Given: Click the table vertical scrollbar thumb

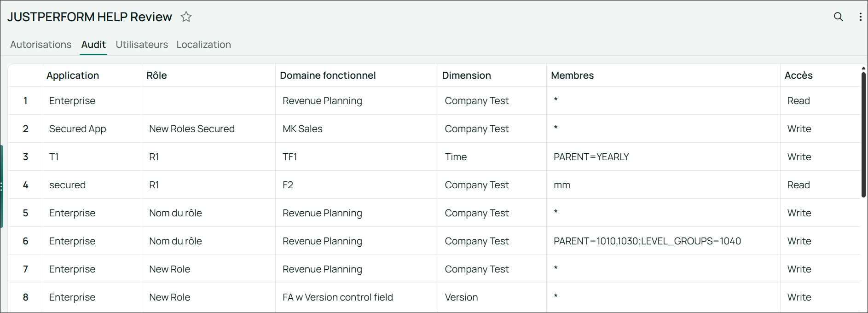Looking at the screenshot, I should 863,134.
